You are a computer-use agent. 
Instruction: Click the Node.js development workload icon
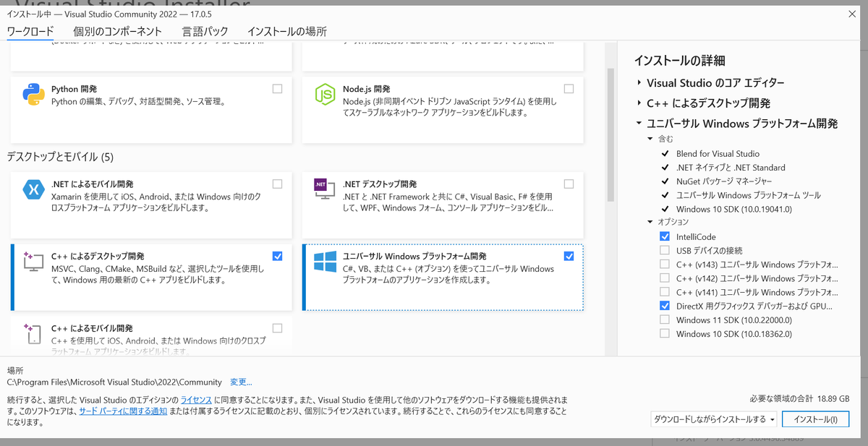pos(325,95)
